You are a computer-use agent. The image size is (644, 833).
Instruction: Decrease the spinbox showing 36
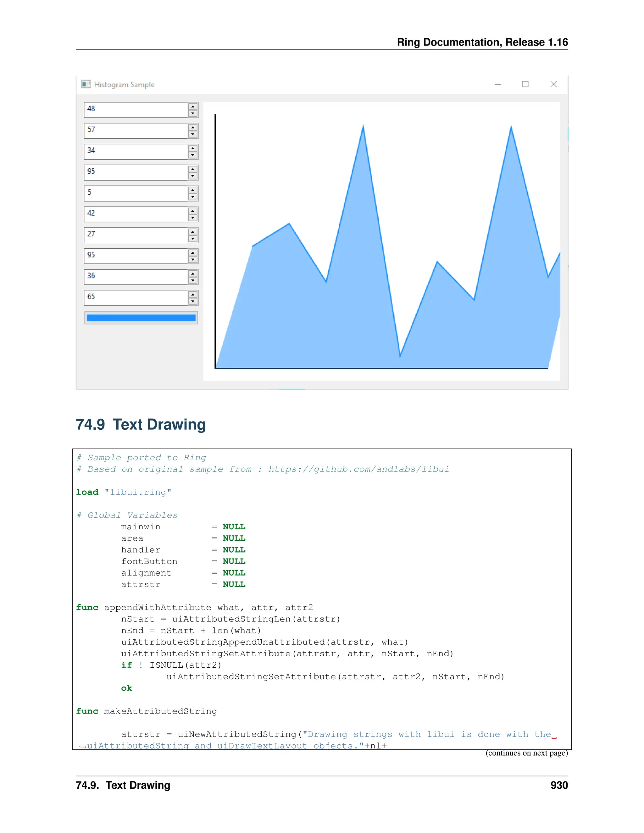(193, 281)
